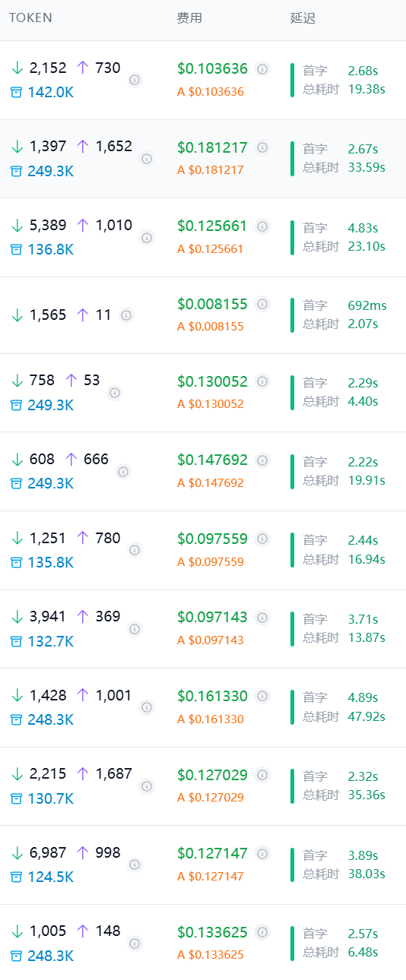Image resolution: width=406 pixels, height=980 pixels.
Task: Click the 692ms first-token latency value
Action: 367,305
